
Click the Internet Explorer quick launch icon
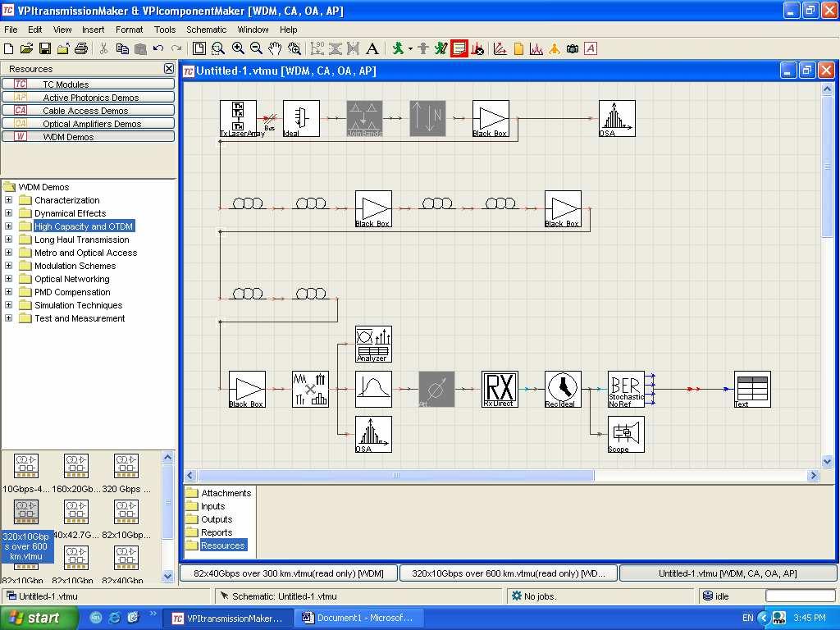tap(115, 618)
